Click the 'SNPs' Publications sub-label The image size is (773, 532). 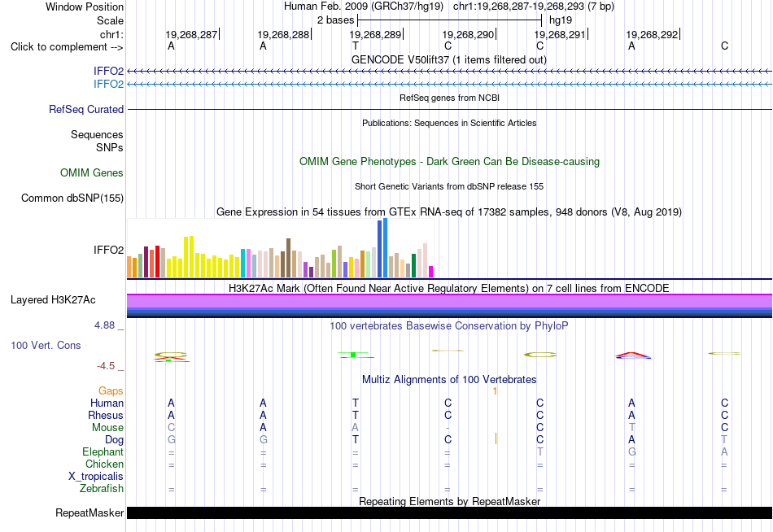click(x=110, y=147)
